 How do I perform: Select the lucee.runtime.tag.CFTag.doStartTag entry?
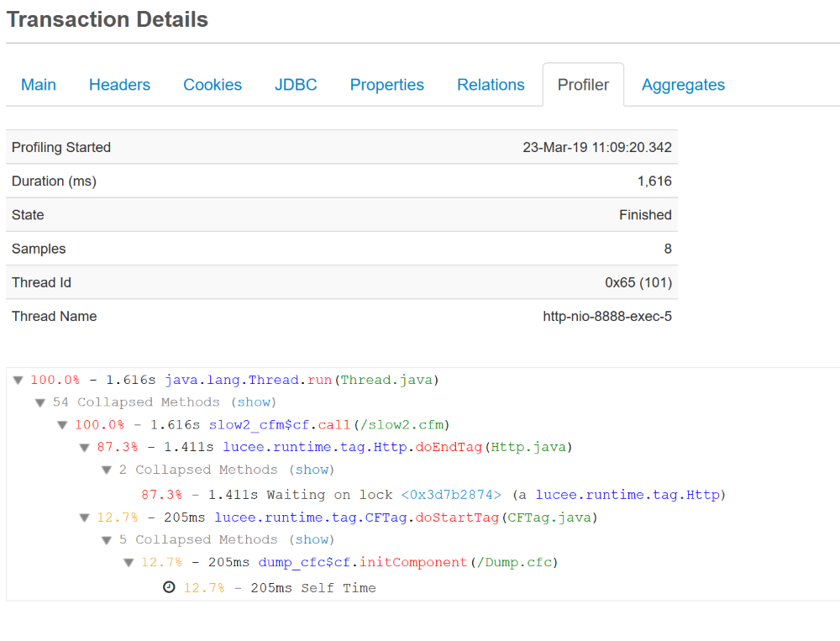coord(406,518)
